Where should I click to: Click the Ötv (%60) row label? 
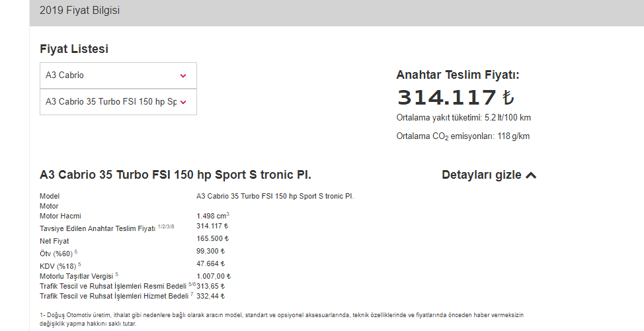57,252
